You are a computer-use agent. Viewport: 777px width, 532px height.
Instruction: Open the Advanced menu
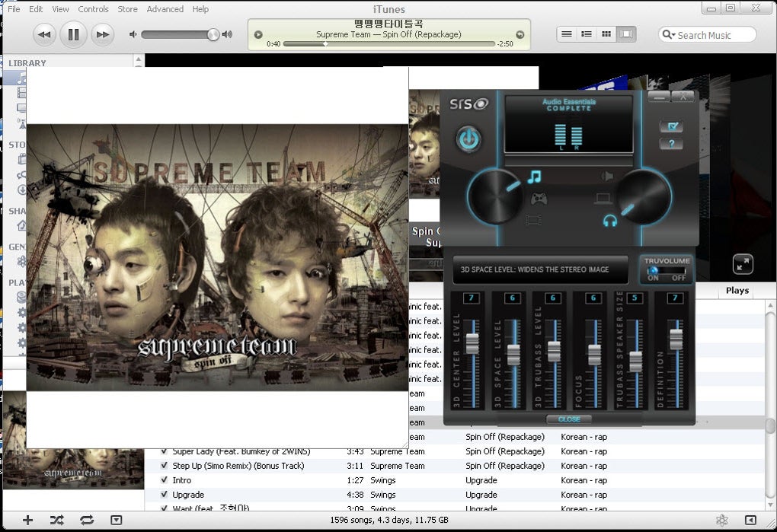pyautogui.click(x=165, y=9)
